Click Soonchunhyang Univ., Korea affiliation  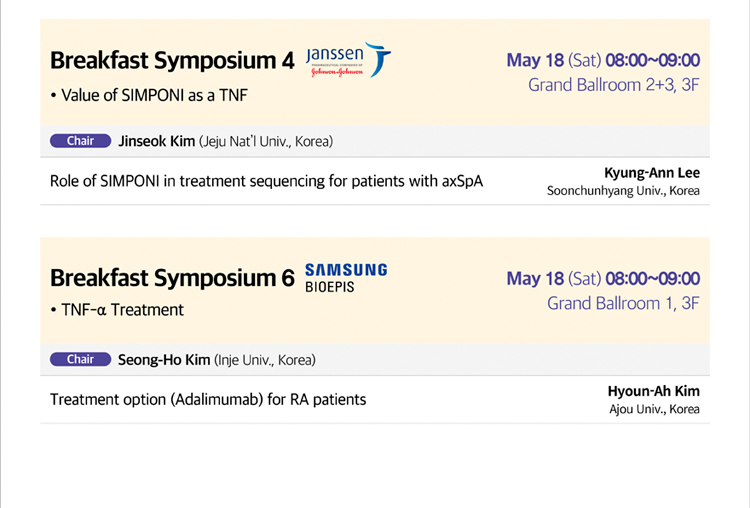point(623,191)
